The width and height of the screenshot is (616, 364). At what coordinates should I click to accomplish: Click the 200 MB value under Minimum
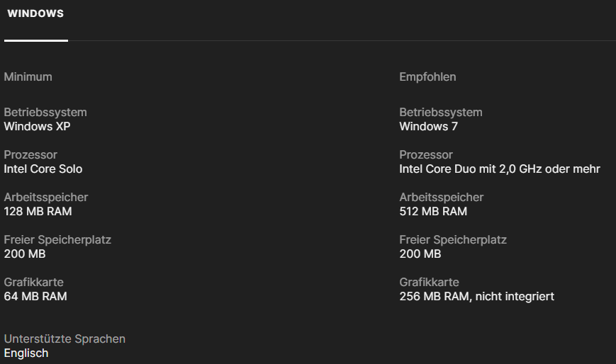(x=25, y=254)
